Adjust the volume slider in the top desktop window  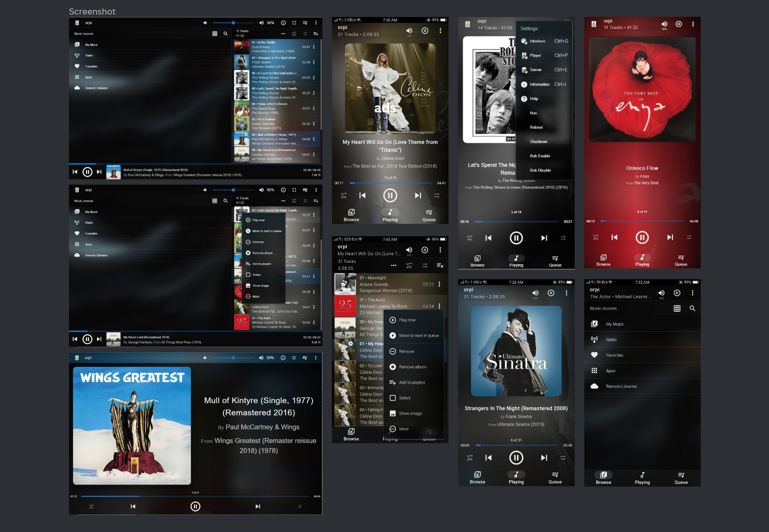(233, 23)
